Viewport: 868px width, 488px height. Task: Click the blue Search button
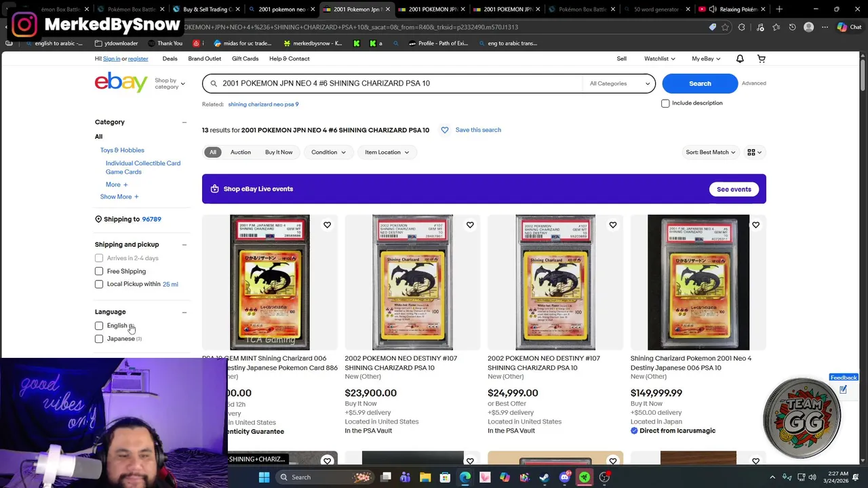click(x=700, y=83)
